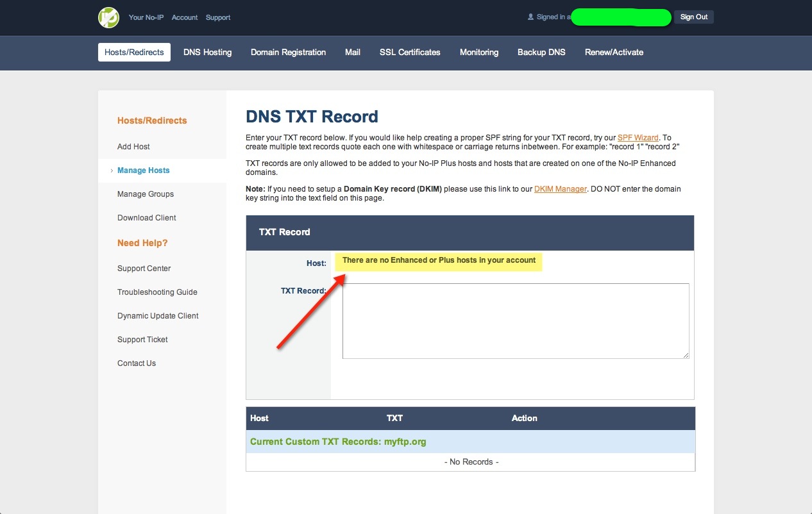Click the 'no Enhanced or Plus hosts' message
The width and height of the screenshot is (812, 514).
[439, 261]
